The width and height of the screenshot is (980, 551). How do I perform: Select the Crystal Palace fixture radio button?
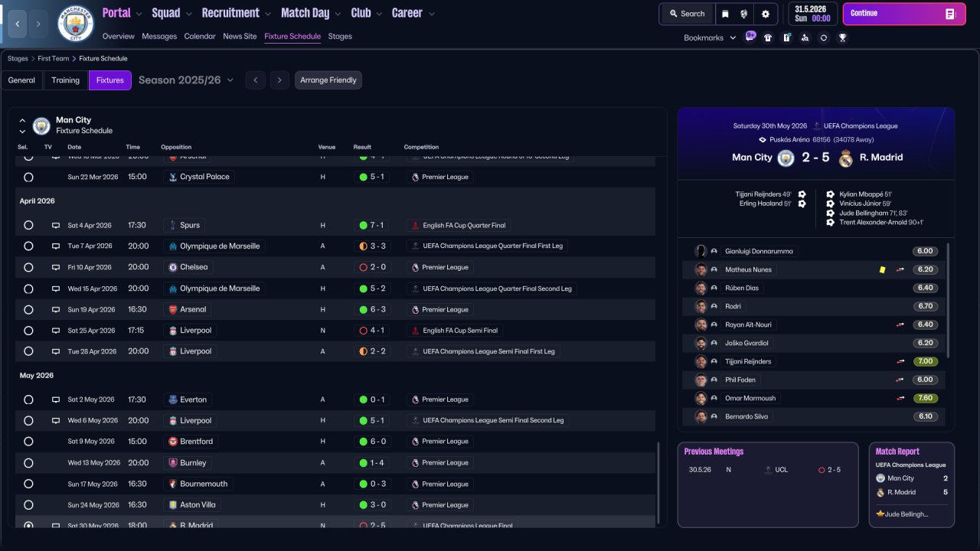[28, 177]
